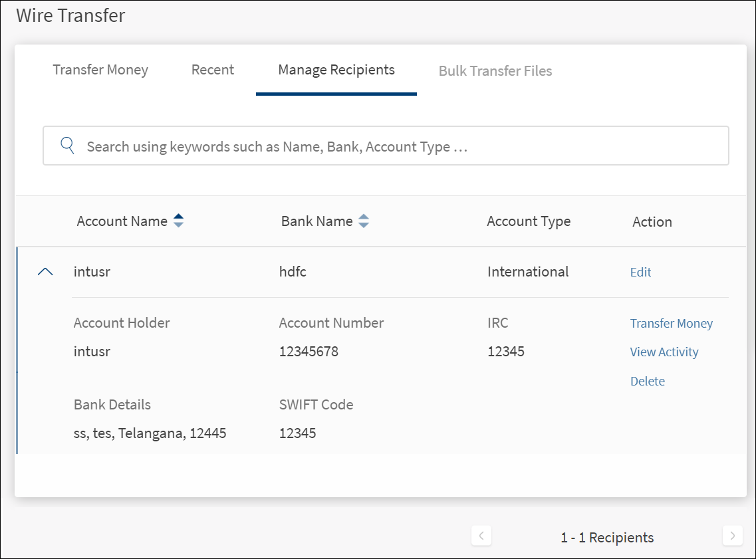
Task: Switch to the Recent tab
Action: [x=212, y=70]
